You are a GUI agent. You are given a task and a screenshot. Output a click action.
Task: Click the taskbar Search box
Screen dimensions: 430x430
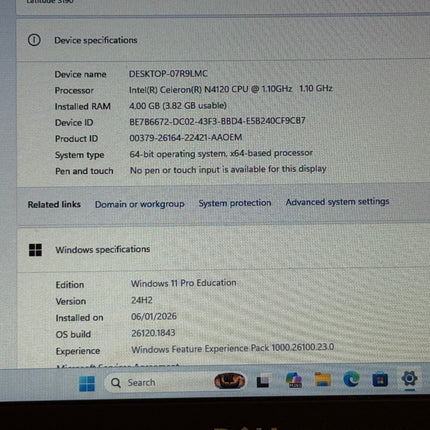click(176, 382)
